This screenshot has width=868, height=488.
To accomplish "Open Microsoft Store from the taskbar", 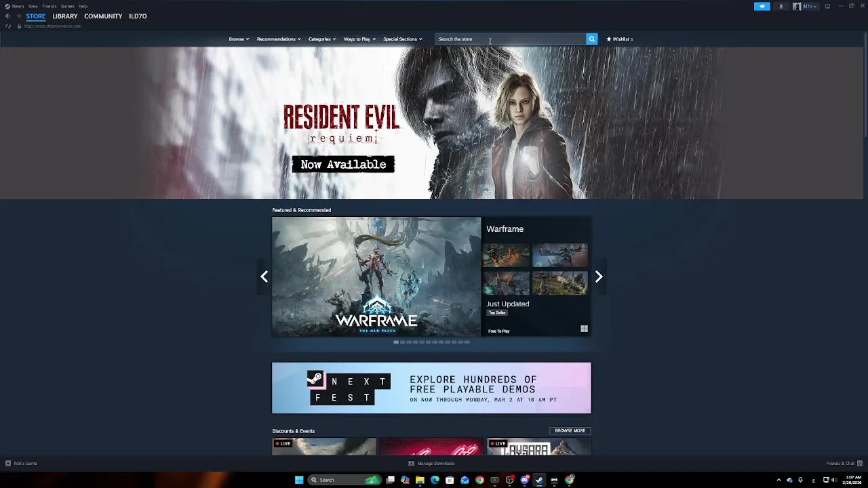I will [450, 480].
